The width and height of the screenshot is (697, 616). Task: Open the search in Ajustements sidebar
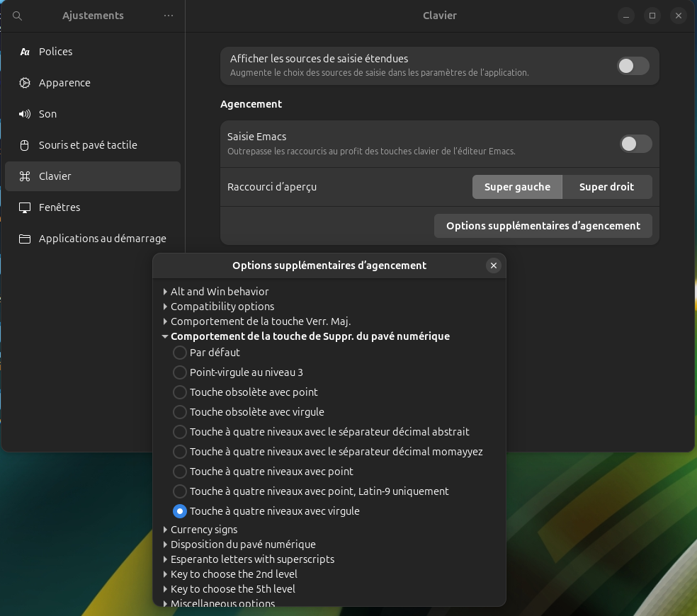17,16
